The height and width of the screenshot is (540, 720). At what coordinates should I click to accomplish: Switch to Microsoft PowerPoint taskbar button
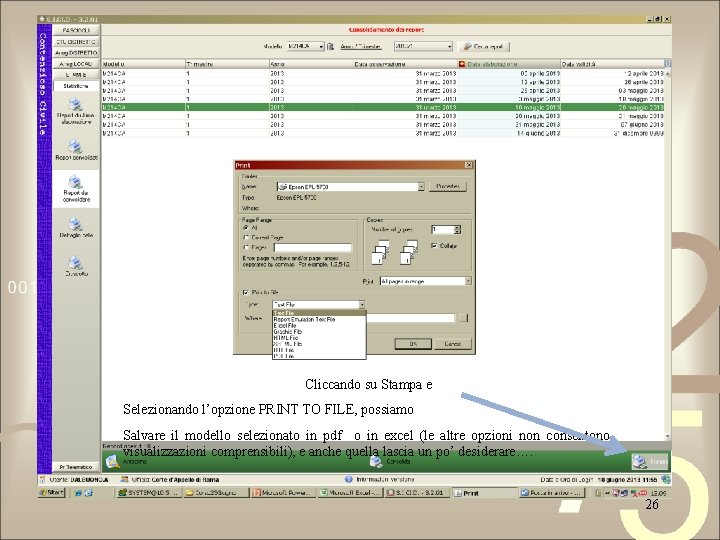coord(283,493)
